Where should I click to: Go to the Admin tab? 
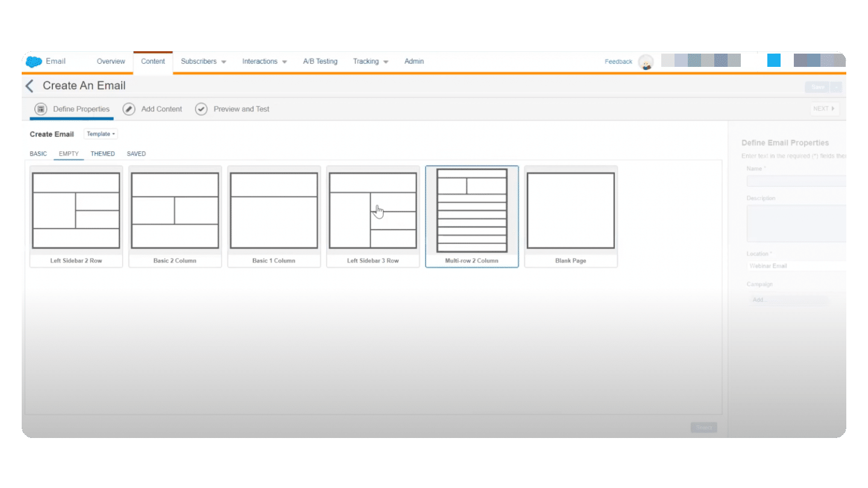coord(414,61)
